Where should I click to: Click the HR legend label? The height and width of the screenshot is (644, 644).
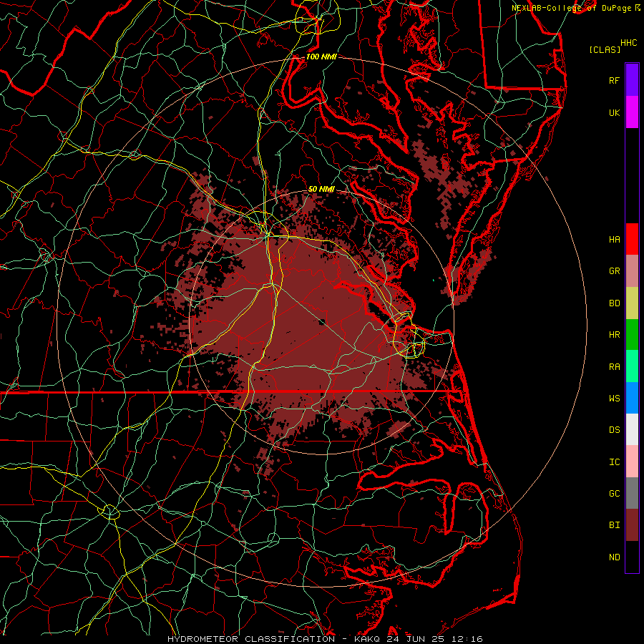[614, 335]
